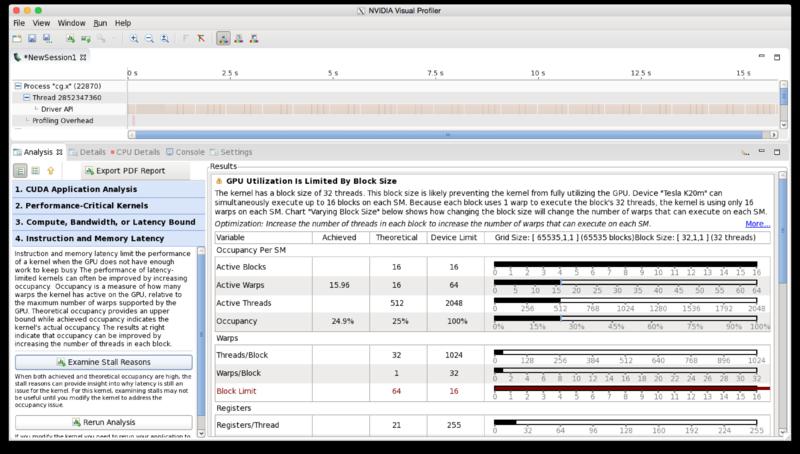Switch to the Settings tab
800x454 pixels.
pos(231,152)
